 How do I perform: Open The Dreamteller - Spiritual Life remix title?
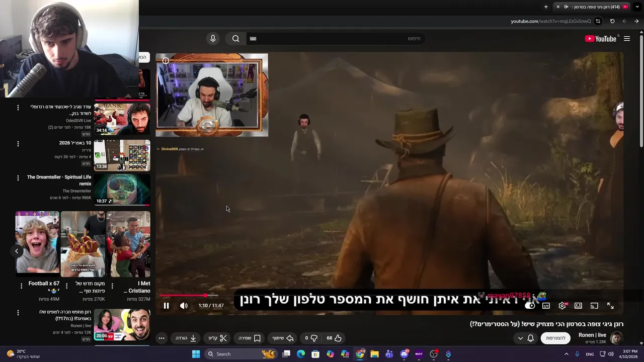59,180
